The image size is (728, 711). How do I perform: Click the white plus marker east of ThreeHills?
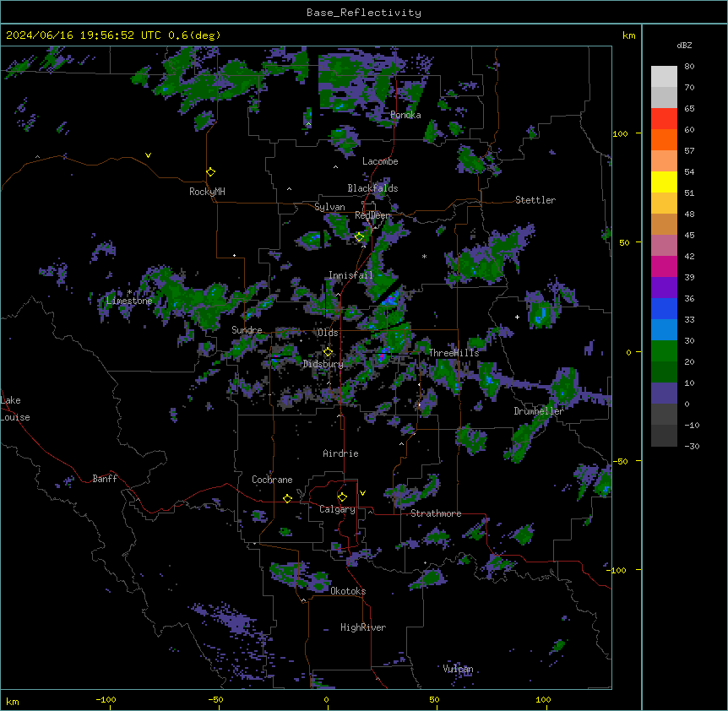517,317
